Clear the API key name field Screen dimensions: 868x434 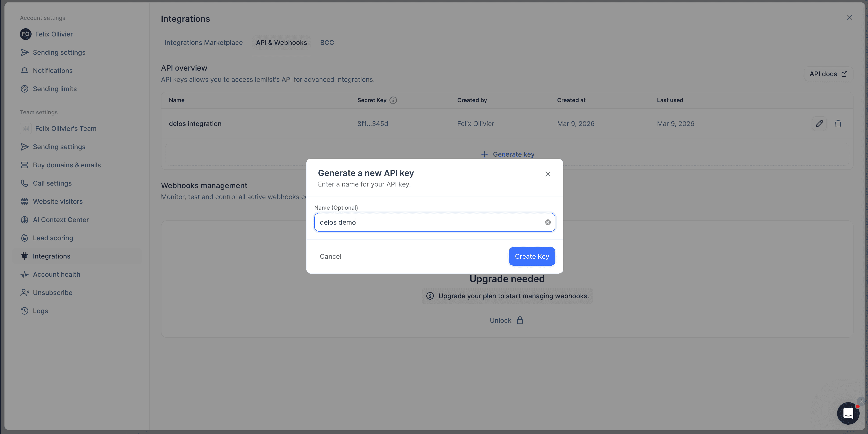tap(548, 222)
